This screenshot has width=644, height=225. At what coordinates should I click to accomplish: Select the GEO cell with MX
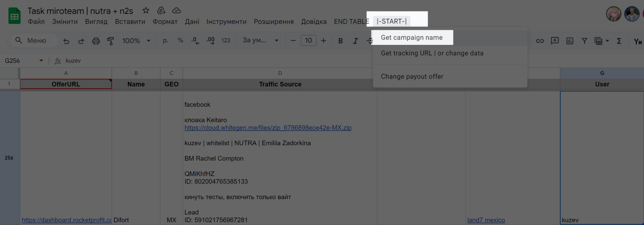171,158
